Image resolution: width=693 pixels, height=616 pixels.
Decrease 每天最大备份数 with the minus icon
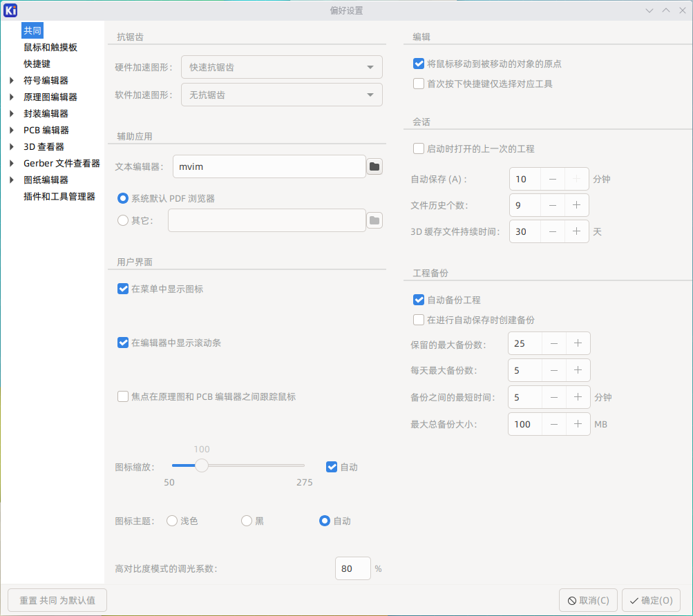pyautogui.click(x=553, y=370)
